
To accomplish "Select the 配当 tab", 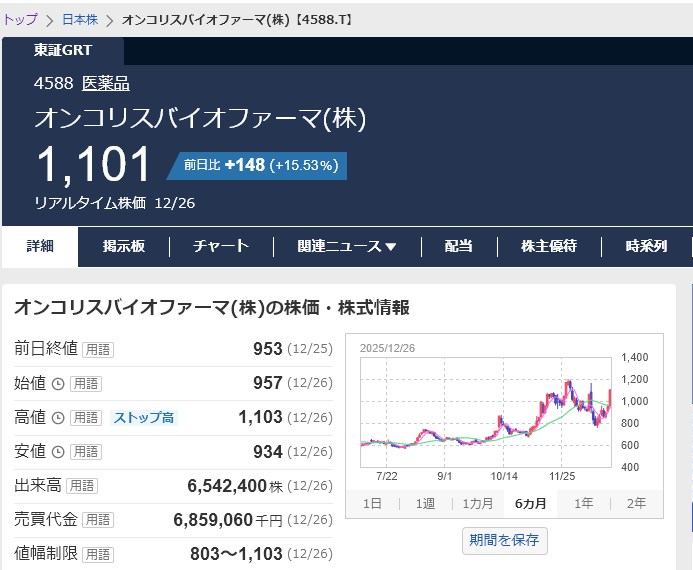I will (458, 246).
